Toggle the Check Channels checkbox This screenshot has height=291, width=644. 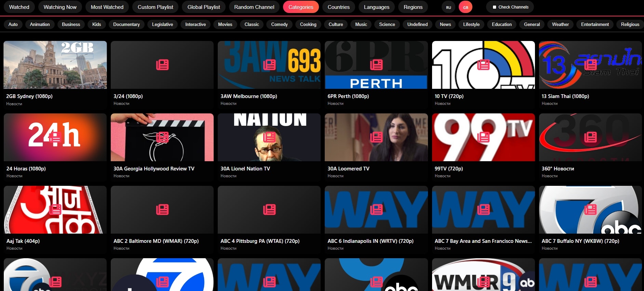[x=494, y=7]
